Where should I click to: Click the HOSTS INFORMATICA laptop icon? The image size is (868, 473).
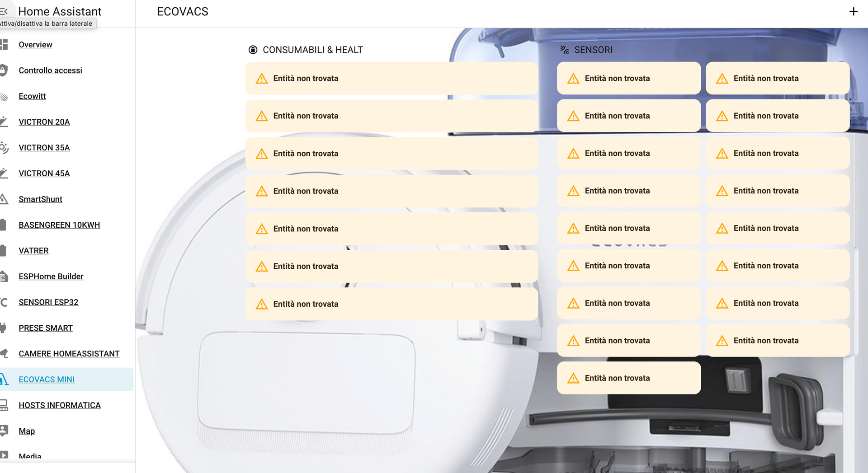coord(4,405)
